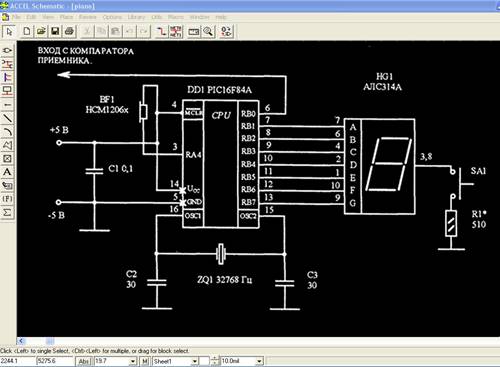
Task: Open the Library menu
Action: coord(136,17)
